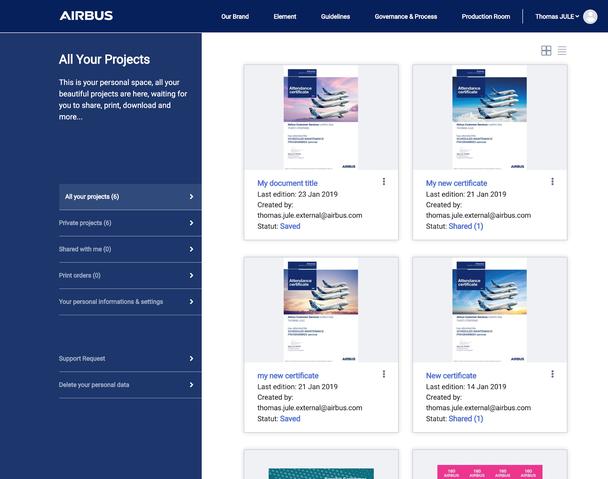Open Governance & Process menu
Image resolution: width=608 pixels, height=479 pixels.
tap(406, 17)
